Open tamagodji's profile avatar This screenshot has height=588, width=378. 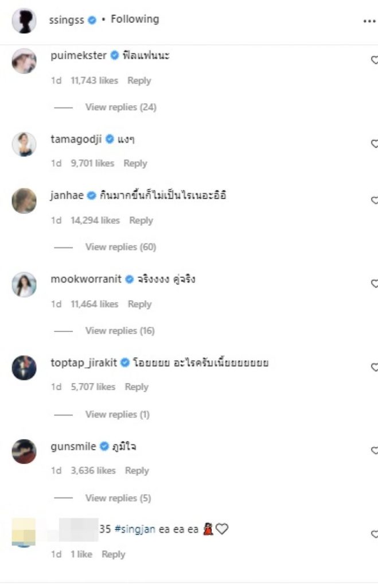(x=24, y=144)
